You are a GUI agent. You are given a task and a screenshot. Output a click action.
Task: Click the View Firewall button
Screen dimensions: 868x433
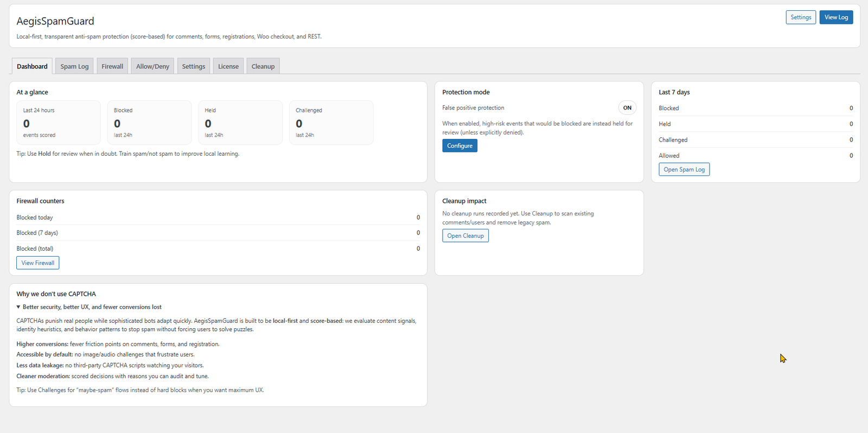[38, 263]
